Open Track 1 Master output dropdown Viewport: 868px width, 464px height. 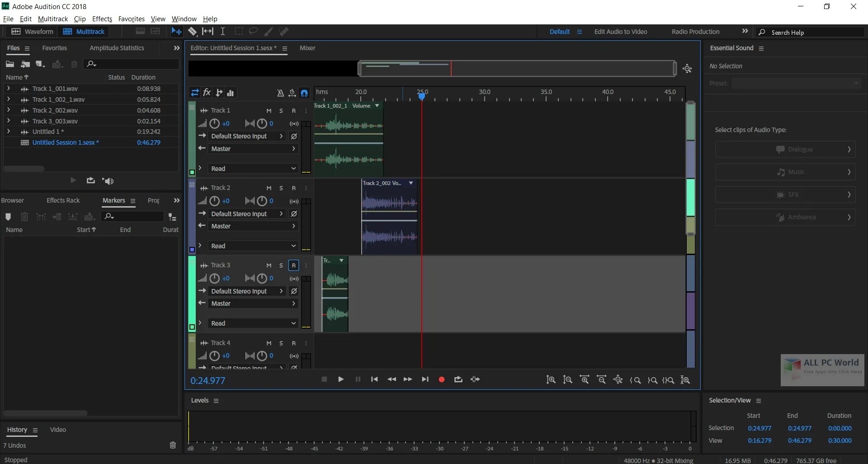pos(253,149)
